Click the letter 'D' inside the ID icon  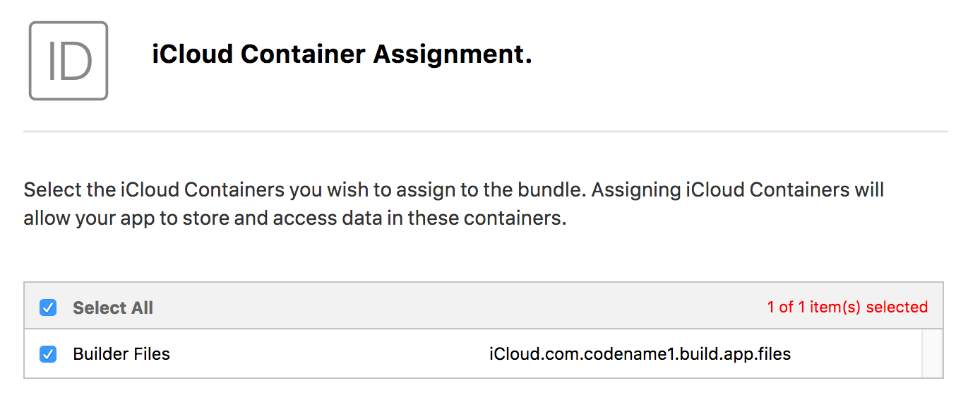click(x=75, y=61)
